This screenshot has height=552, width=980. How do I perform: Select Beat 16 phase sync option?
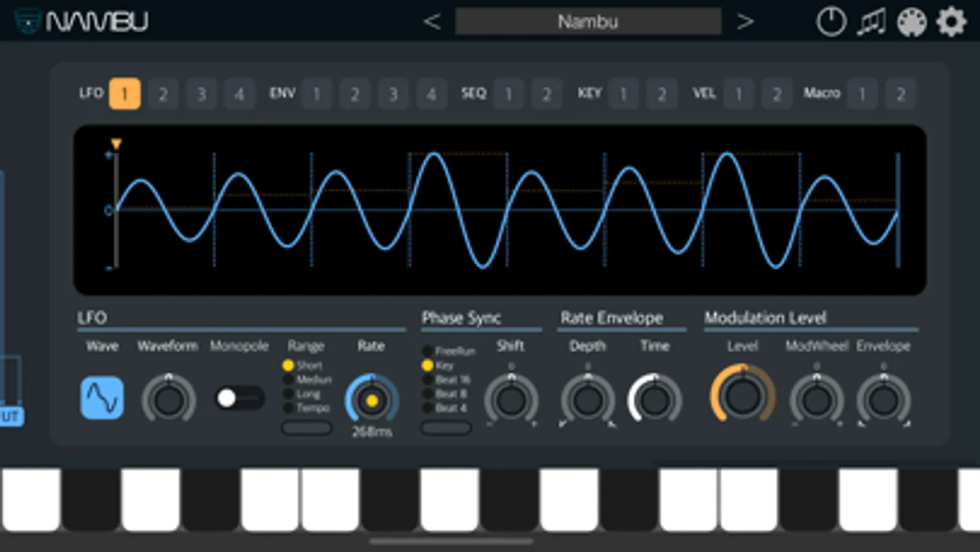tap(446, 380)
